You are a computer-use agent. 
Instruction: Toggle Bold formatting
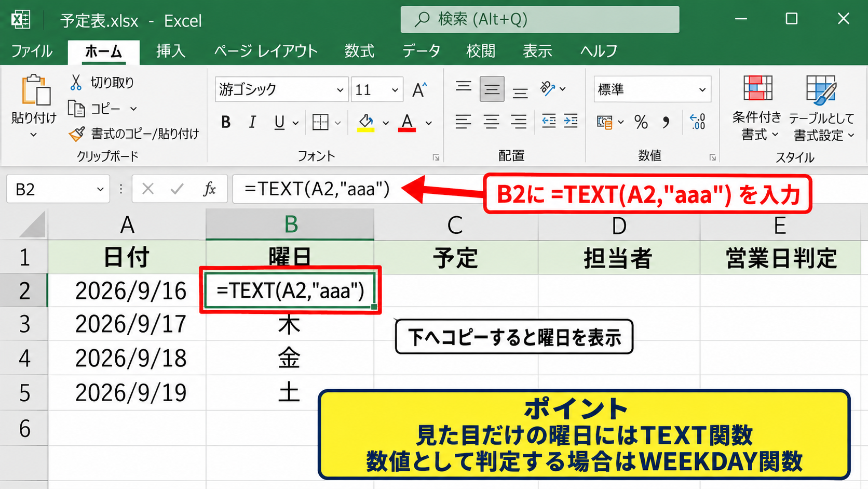[226, 122]
